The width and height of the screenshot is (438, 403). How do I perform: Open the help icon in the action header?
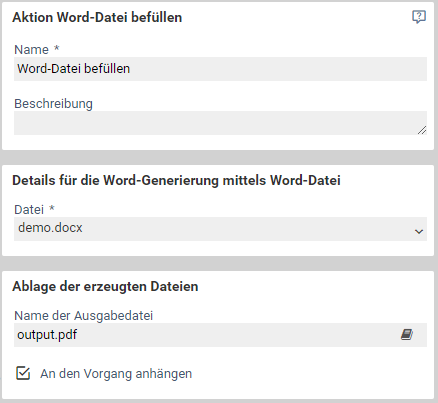coord(419,17)
